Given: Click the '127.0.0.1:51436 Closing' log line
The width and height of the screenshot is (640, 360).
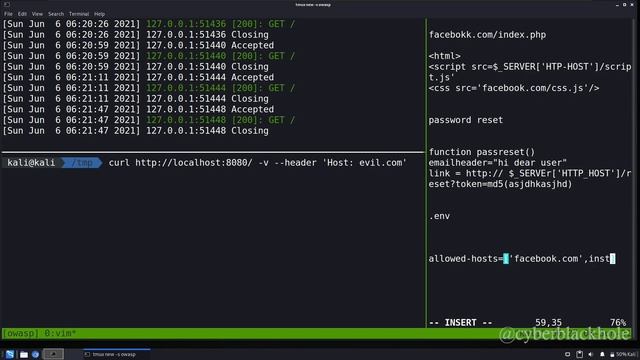Looking at the screenshot, I should [x=136, y=35].
